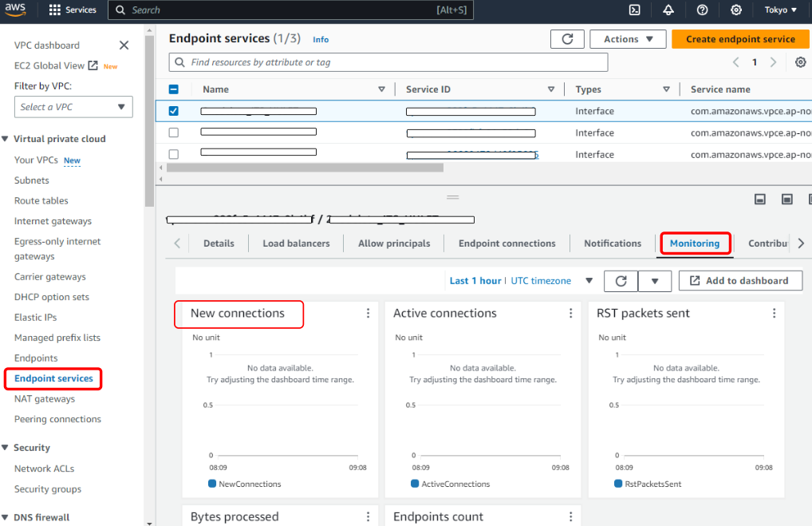Click Add to dashboard button
The image size is (812, 526).
coord(740,281)
